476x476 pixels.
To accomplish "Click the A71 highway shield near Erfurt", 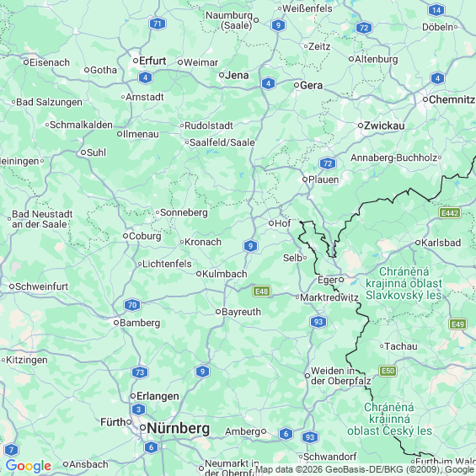I will tap(158, 24).
